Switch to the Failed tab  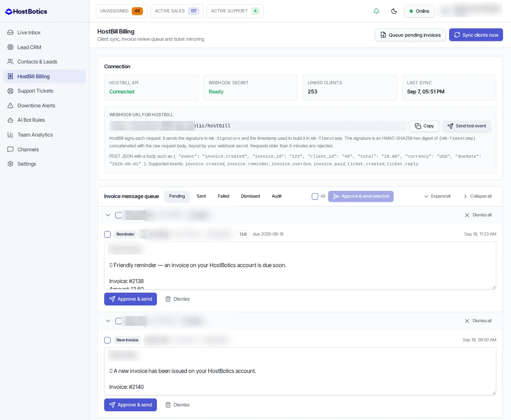[x=224, y=196]
